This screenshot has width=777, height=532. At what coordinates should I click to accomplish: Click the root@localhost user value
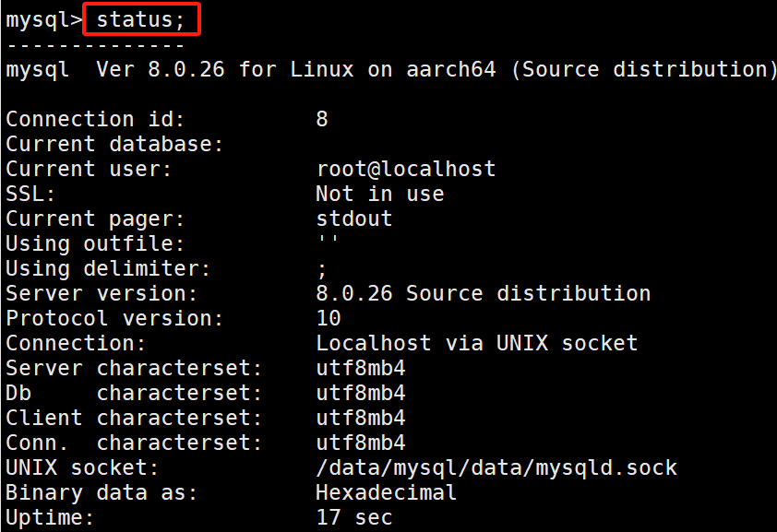pyautogui.click(x=406, y=170)
